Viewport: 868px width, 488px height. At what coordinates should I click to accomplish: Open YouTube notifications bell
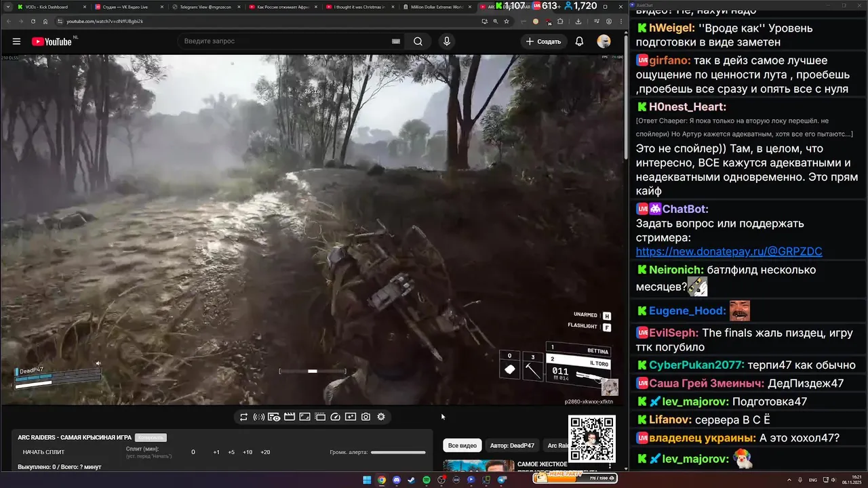tap(579, 41)
